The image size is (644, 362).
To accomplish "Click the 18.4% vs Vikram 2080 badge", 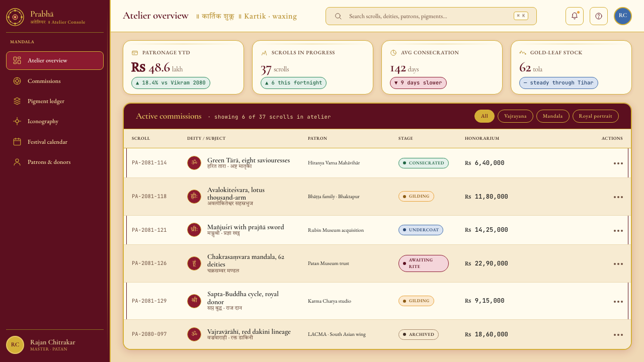I will click(171, 83).
